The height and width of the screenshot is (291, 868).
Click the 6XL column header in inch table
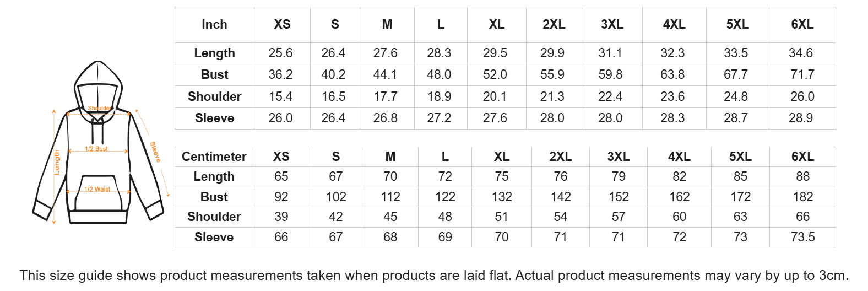pyautogui.click(x=802, y=25)
